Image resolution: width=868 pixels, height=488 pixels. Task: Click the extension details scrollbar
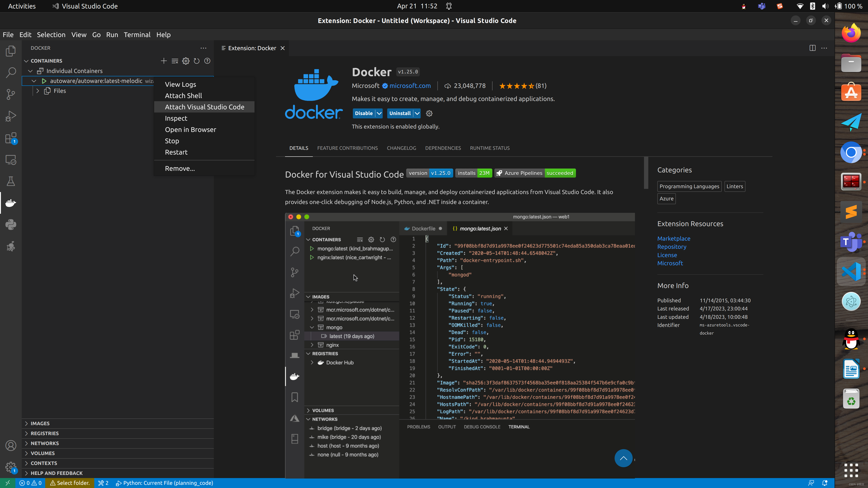pos(646,173)
